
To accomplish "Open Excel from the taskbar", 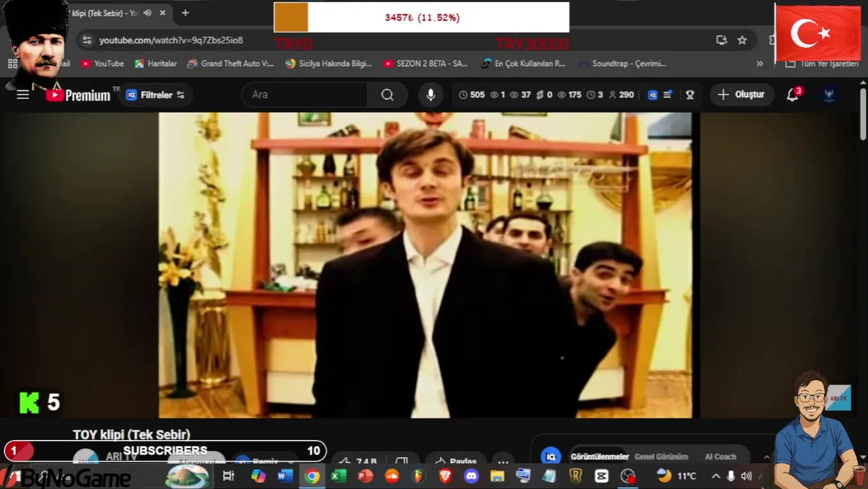I will [338, 476].
